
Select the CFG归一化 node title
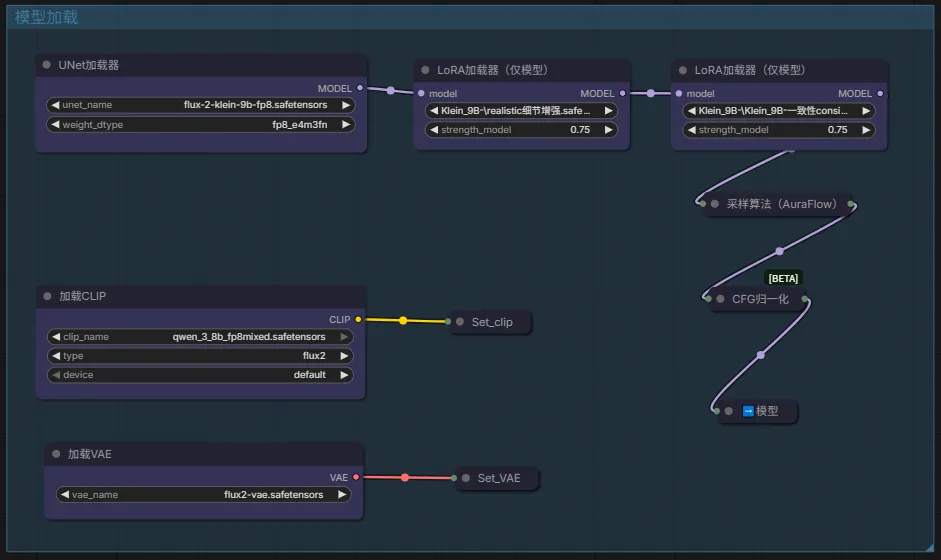[760, 299]
